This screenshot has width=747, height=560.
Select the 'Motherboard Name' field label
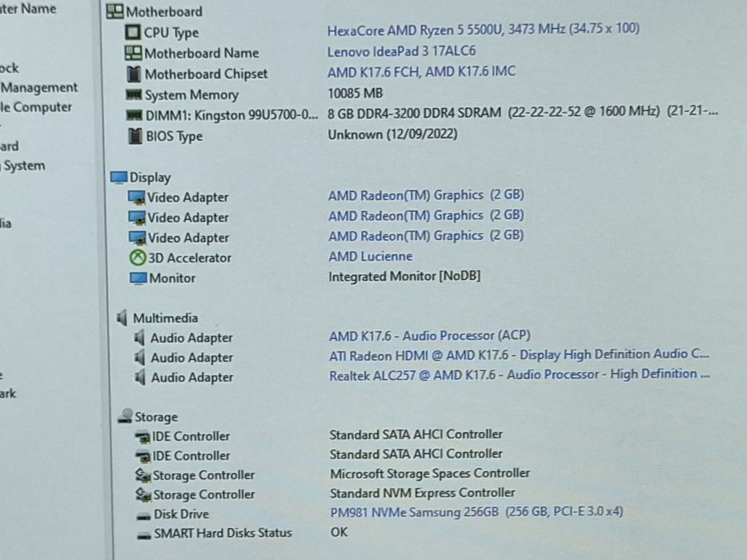tap(202, 53)
